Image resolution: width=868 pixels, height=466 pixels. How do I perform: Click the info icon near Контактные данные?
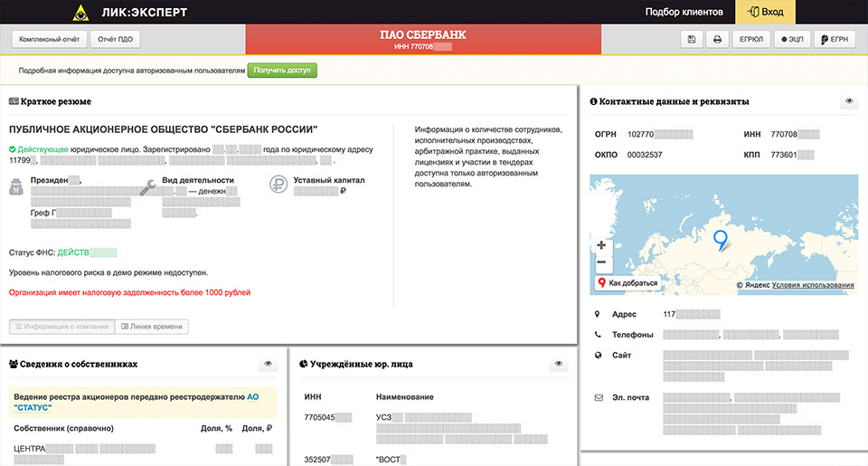[593, 101]
